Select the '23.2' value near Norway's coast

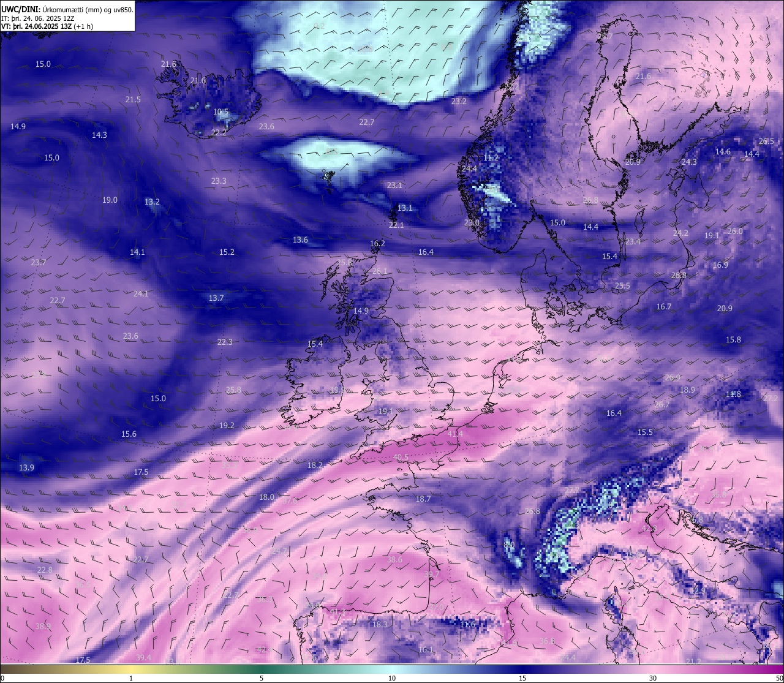click(x=459, y=100)
